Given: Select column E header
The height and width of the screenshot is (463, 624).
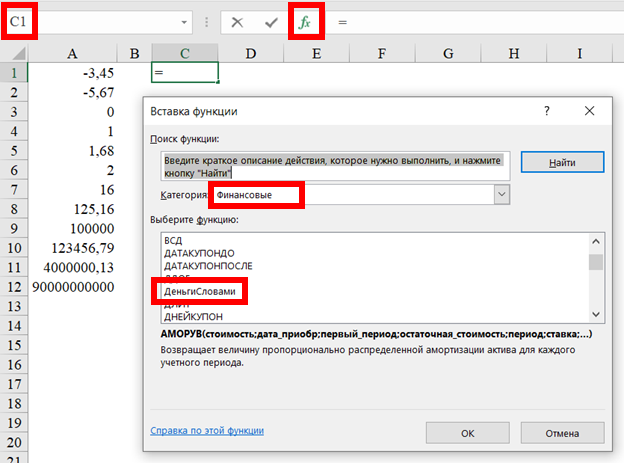Looking at the screenshot, I should click(317, 53).
